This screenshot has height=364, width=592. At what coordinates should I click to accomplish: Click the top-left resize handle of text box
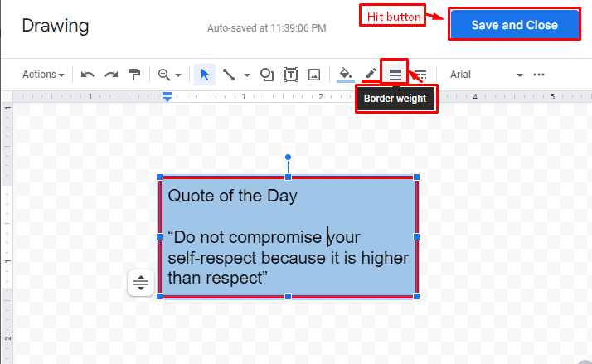point(160,177)
